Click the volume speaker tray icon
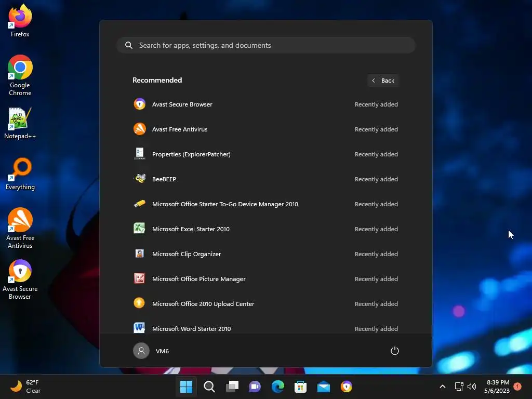 point(472,387)
